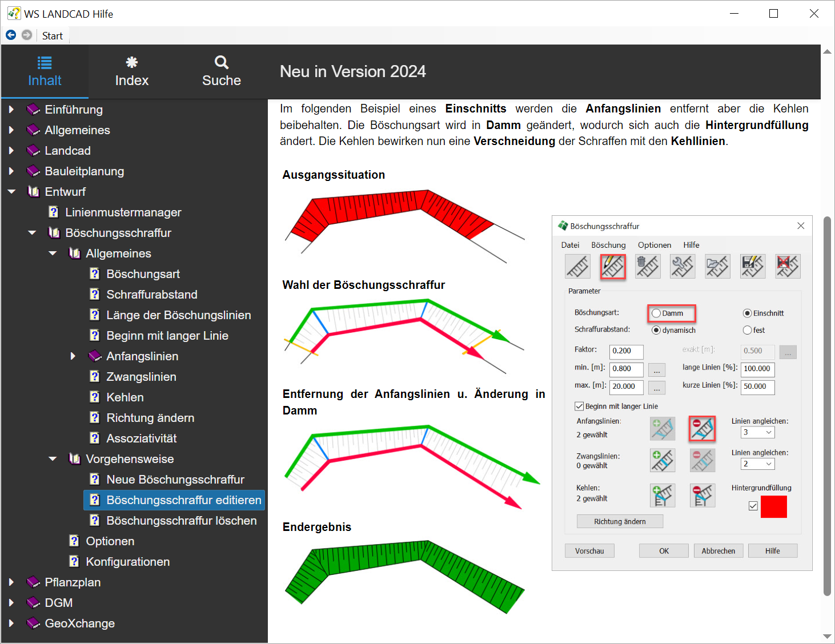Choose the 'fest' Schraffurabstand radio option
Screen dimensions: 835x644
tap(747, 330)
